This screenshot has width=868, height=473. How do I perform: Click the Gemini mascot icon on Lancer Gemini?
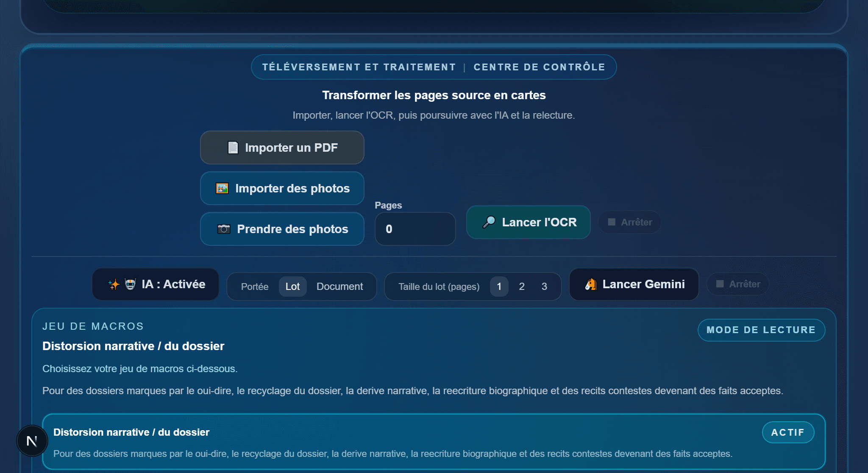point(590,284)
